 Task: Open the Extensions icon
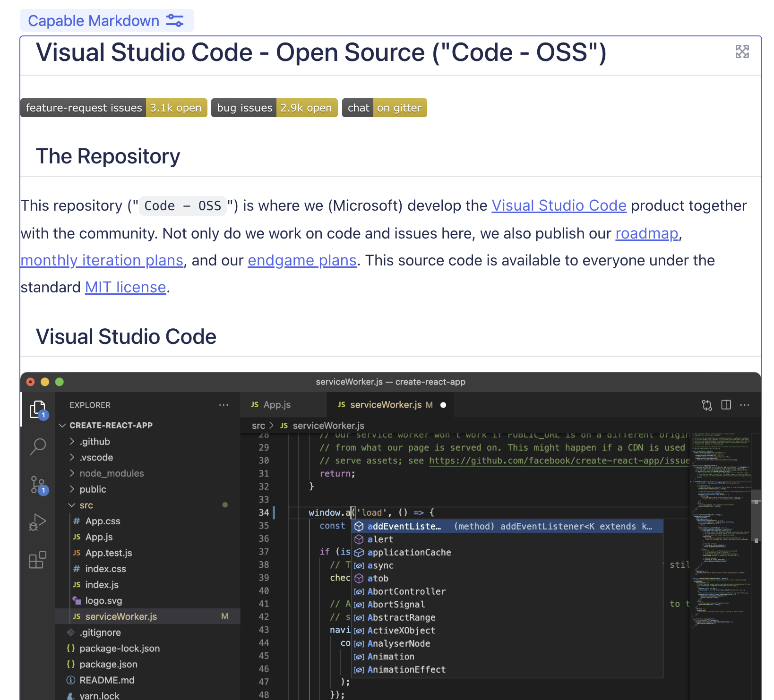pos(38,560)
